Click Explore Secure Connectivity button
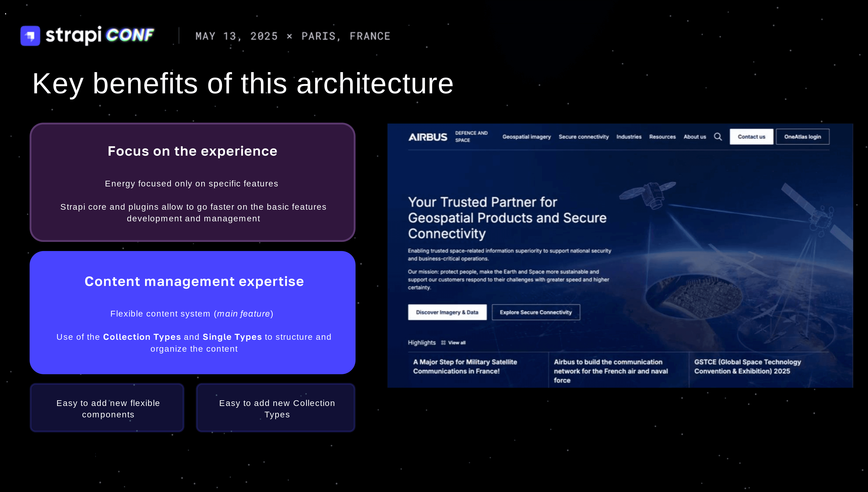The image size is (868, 492). [536, 312]
